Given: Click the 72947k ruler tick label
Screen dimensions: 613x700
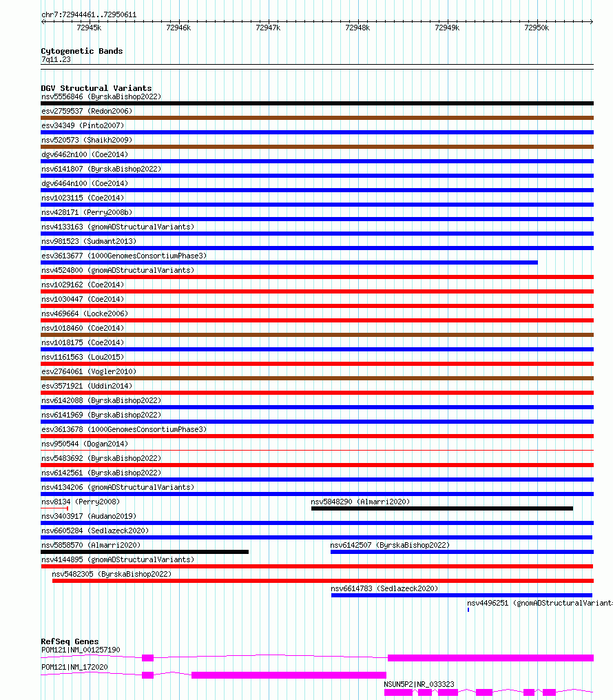Looking at the screenshot, I should [x=268, y=28].
